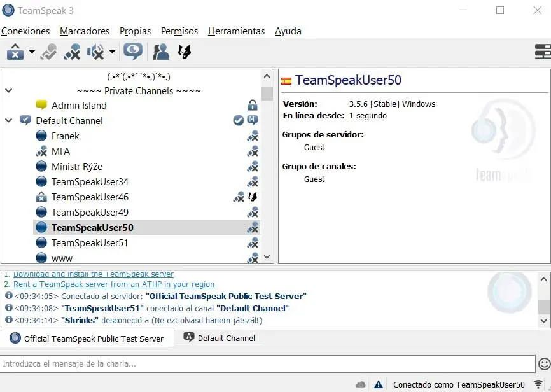Click the Default Channel checkmark bubble icon
The height and width of the screenshot is (392, 551).
(x=25, y=120)
